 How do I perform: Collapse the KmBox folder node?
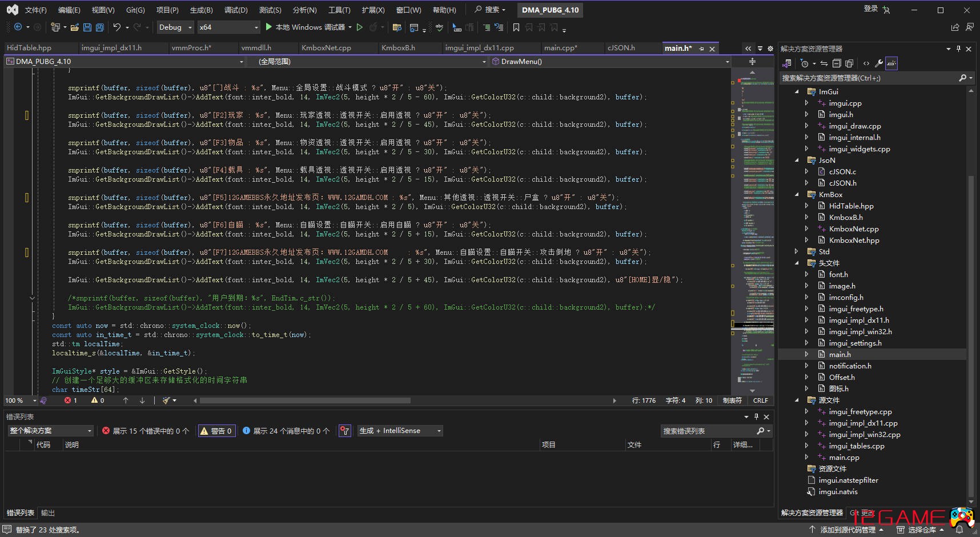click(x=797, y=194)
